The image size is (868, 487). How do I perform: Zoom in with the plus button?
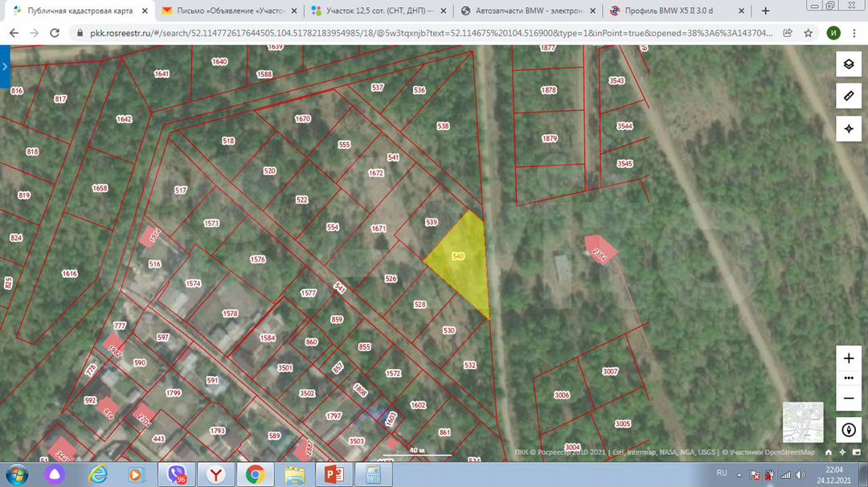click(x=848, y=358)
